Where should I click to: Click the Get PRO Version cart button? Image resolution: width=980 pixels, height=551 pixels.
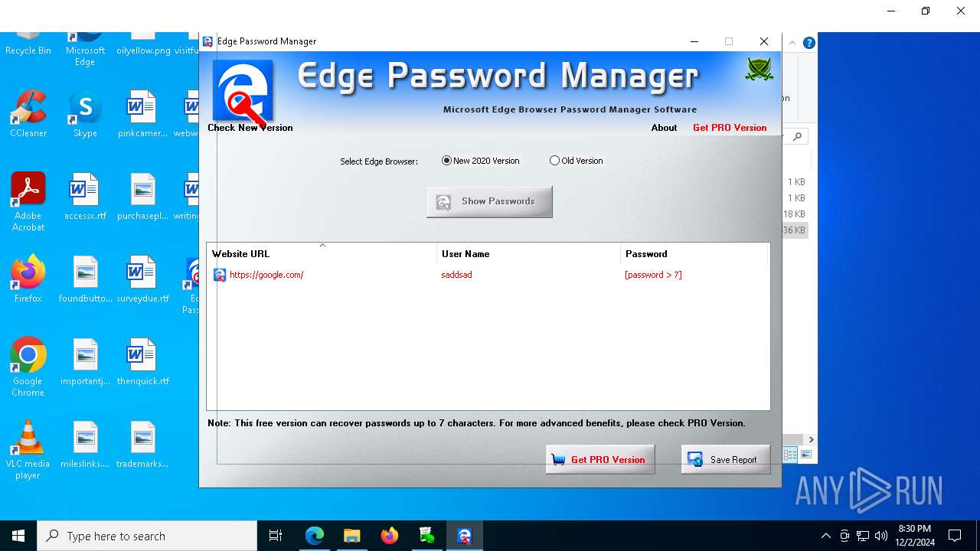click(600, 459)
